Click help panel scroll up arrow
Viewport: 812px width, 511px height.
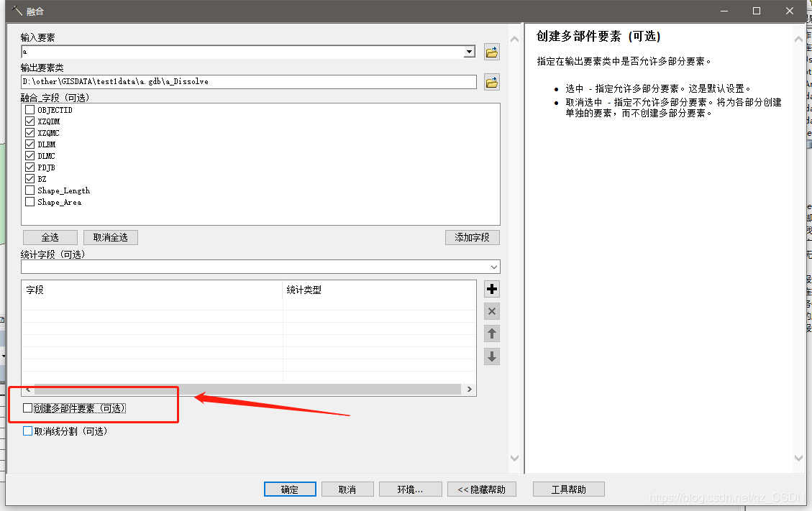(x=798, y=40)
